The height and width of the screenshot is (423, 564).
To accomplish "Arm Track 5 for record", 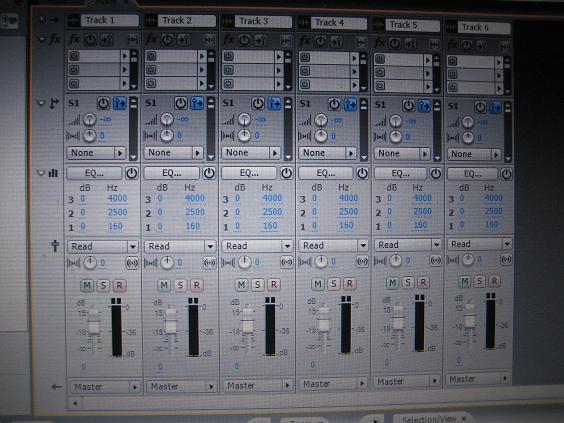I will point(423,282).
